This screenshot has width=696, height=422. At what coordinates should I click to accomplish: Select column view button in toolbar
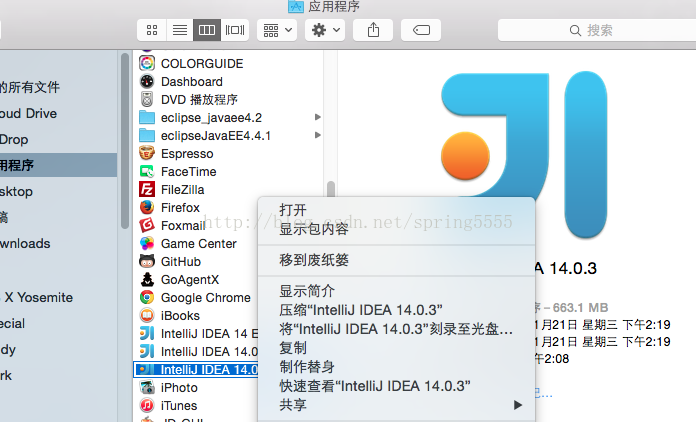pos(207,30)
